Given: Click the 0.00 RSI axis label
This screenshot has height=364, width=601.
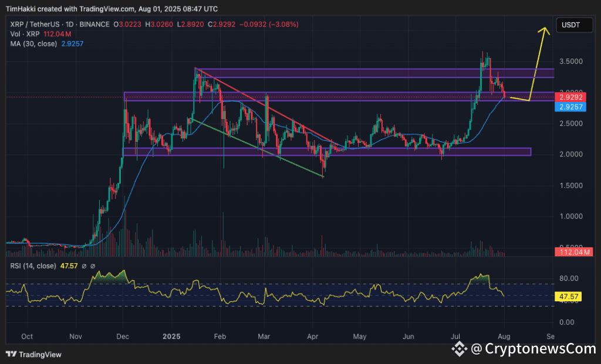Looking at the screenshot, I should [x=567, y=322].
